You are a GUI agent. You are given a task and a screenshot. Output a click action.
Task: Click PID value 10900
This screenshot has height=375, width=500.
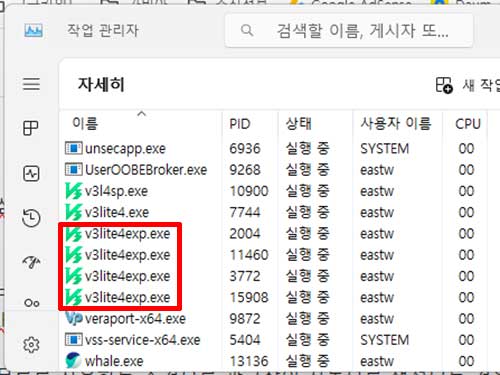coord(249,191)
